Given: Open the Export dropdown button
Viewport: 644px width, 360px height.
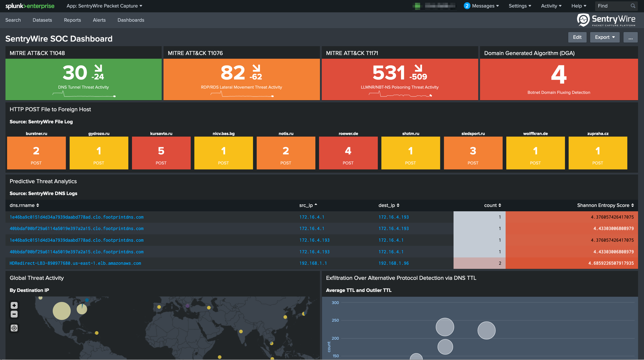Looking at the screenshot, I should coord(605,37).
